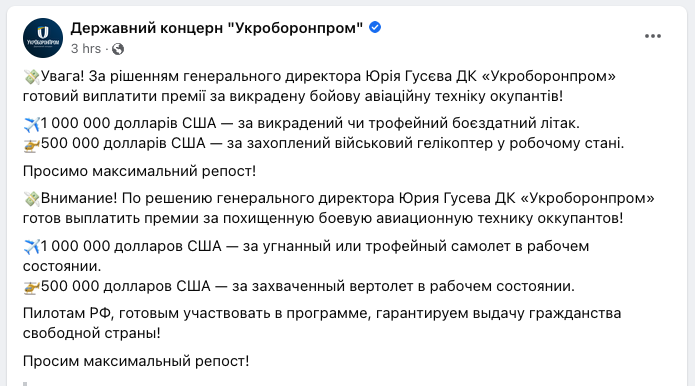Open page name Державний концерн "Укроборонпром"
Image resolution: width=695 pixels, height=386 pixels.
click(217, 28)
